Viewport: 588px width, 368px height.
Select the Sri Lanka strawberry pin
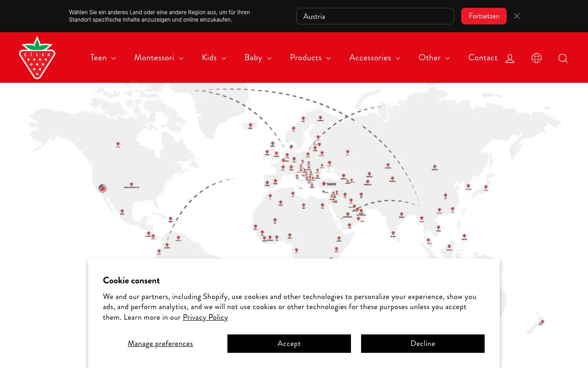pyautogui.click(x=393, y=233)
